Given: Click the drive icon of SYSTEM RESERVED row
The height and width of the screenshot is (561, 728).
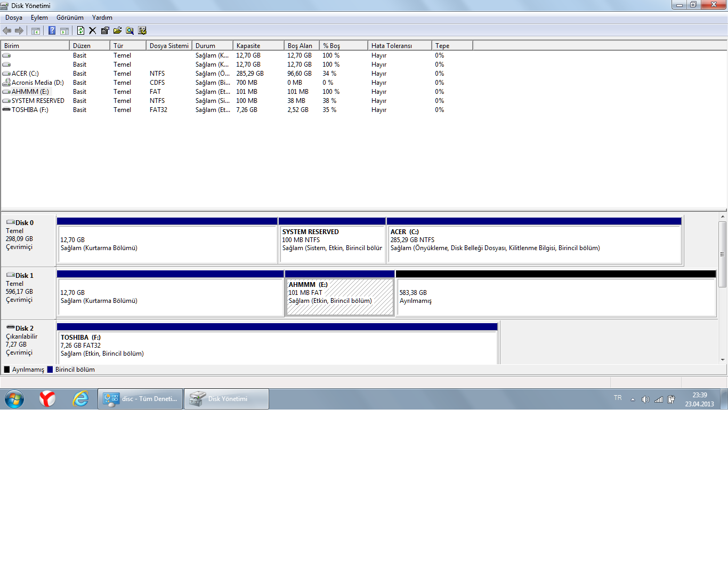Looking at the screenshot, I should pos(6,101).
